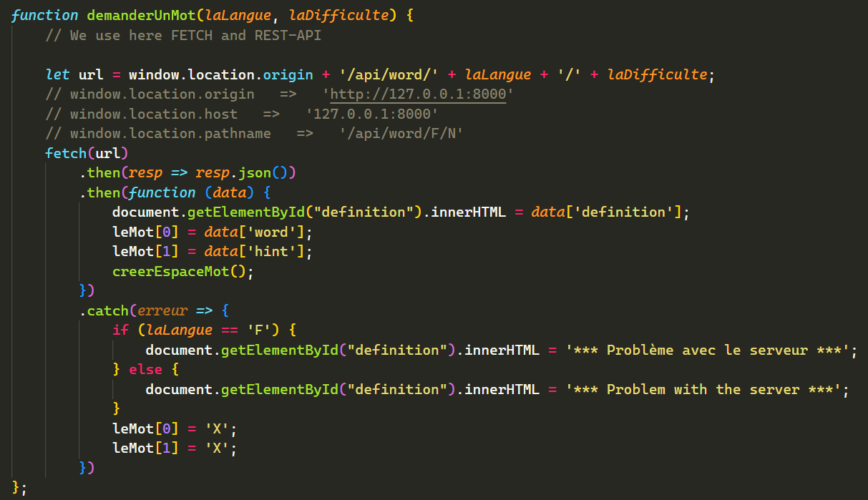
Task: Click the 'if' keyword testing laLangue
Action: 120,330
